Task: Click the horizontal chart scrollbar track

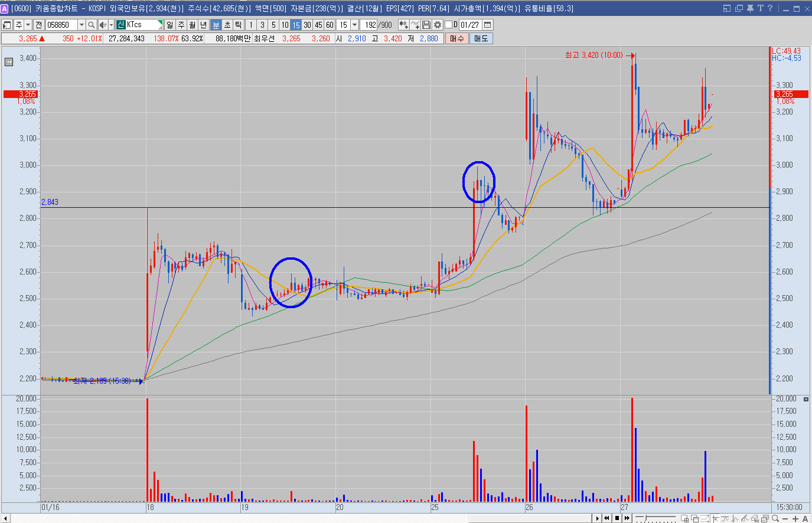Action: click(236, 518)
